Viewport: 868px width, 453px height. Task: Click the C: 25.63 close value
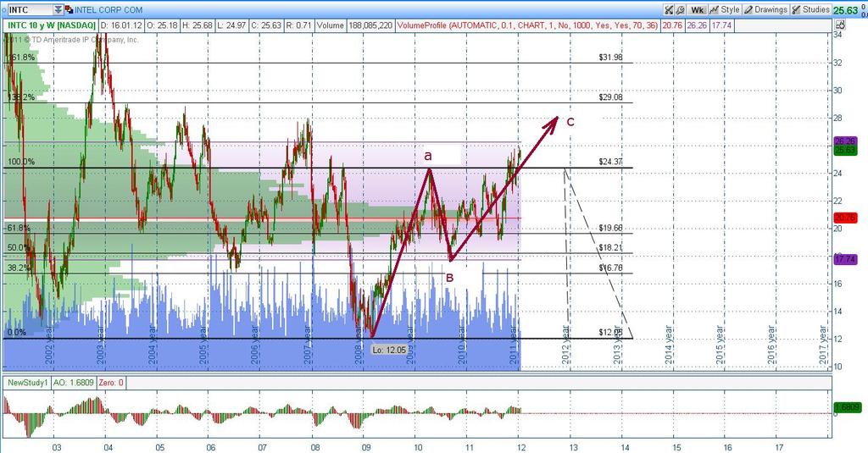click(x=265, y=25)
